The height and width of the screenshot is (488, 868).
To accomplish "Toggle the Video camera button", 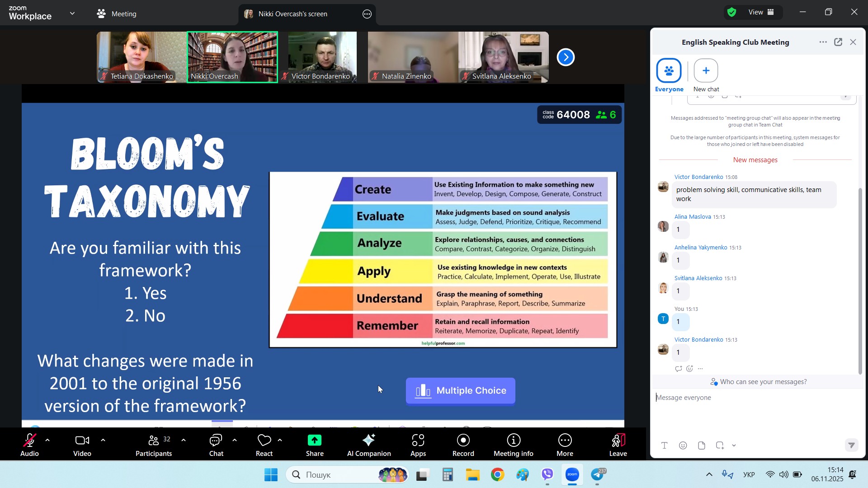I will [82, 445].
